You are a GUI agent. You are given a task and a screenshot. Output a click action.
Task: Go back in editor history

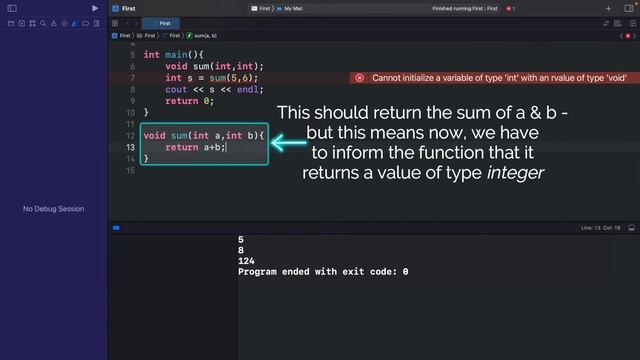pos(128,24)
